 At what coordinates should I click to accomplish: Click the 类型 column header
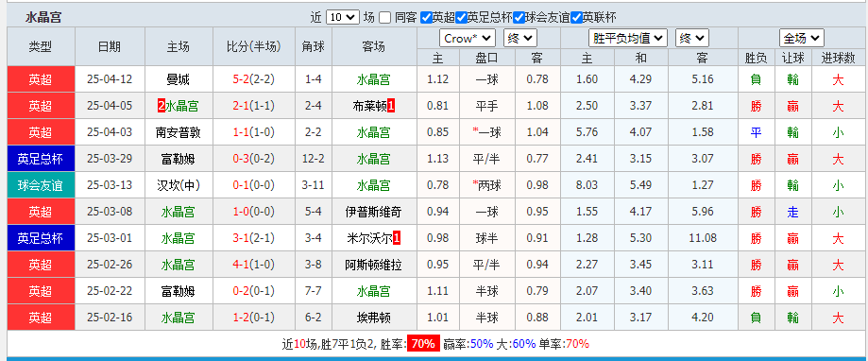[x=41, y=47]
